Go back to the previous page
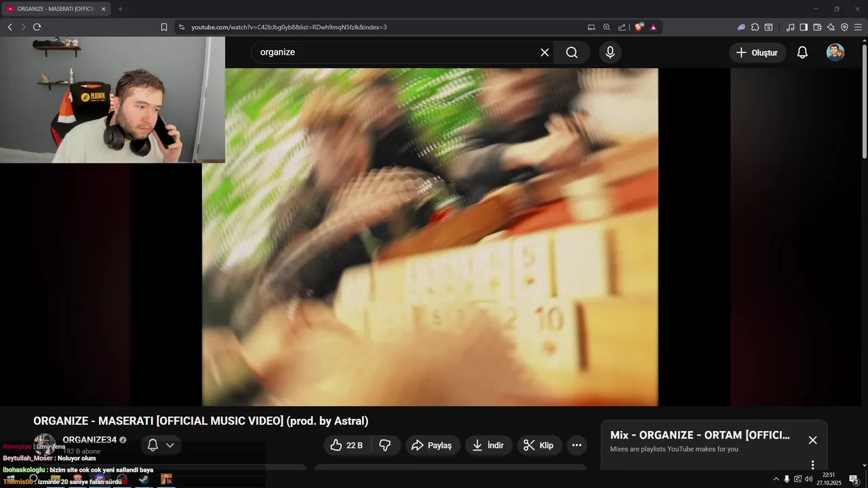The height and width of the screenshot is (488, 868). [9, 27]
